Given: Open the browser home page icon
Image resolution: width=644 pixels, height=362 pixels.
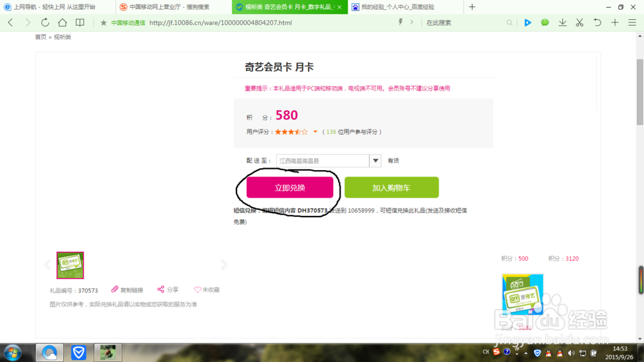Looking at the screenshot, I should point(62,23).
